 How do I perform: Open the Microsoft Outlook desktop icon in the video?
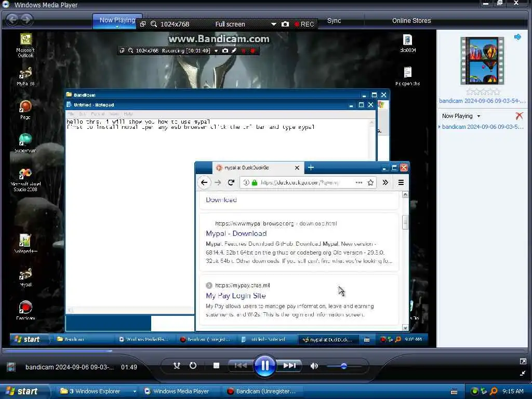tap(25, 45)
